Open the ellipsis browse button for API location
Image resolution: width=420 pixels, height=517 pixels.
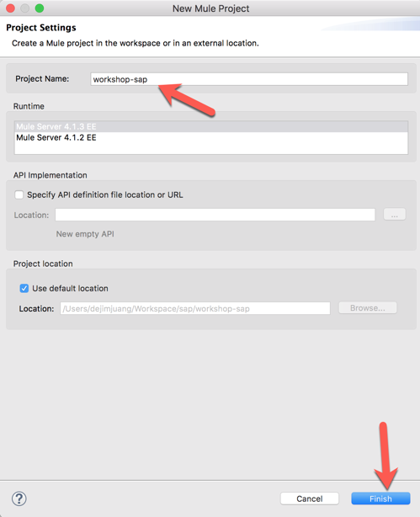394,215
